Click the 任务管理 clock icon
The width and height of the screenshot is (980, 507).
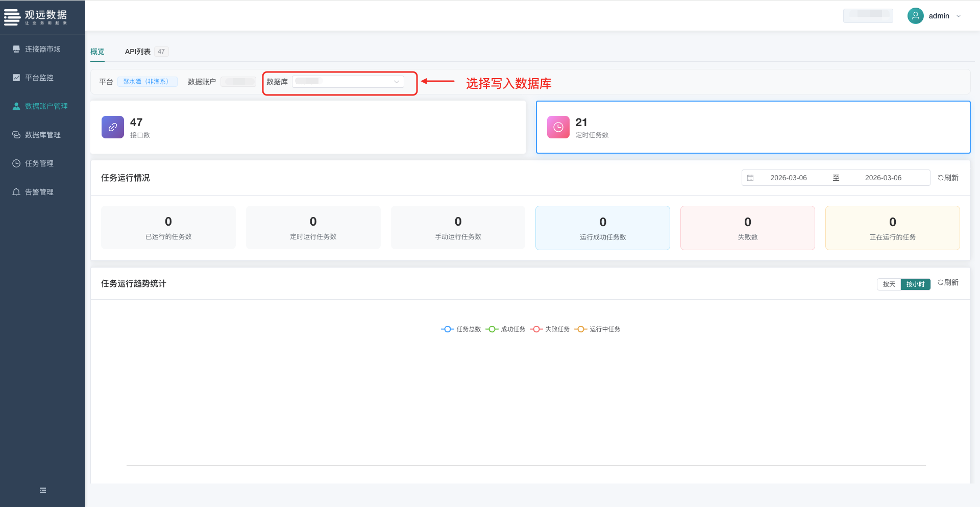16,163
